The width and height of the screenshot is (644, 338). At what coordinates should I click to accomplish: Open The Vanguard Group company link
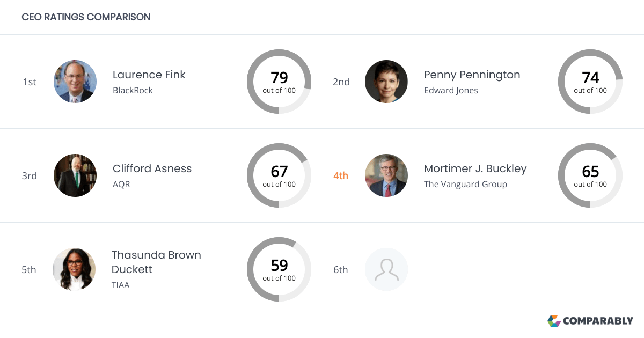pos(465,184)
